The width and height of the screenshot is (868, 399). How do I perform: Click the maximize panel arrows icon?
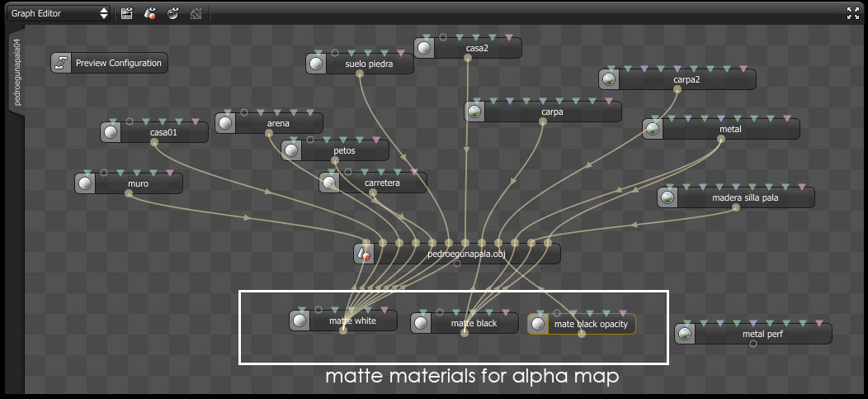tap(853, 13)
